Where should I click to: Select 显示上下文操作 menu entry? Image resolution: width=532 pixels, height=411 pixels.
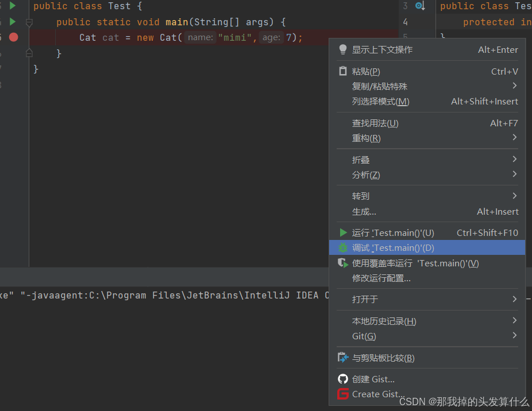pos(427,50)
